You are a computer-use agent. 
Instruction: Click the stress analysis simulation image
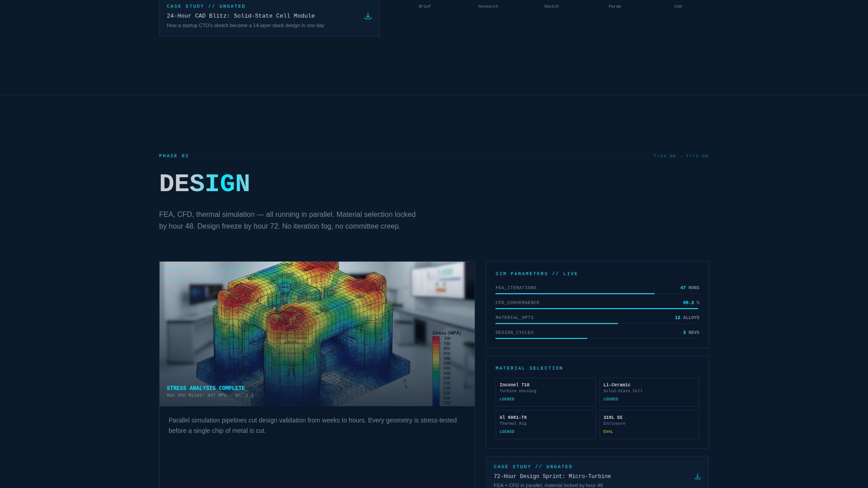(316, 333)
